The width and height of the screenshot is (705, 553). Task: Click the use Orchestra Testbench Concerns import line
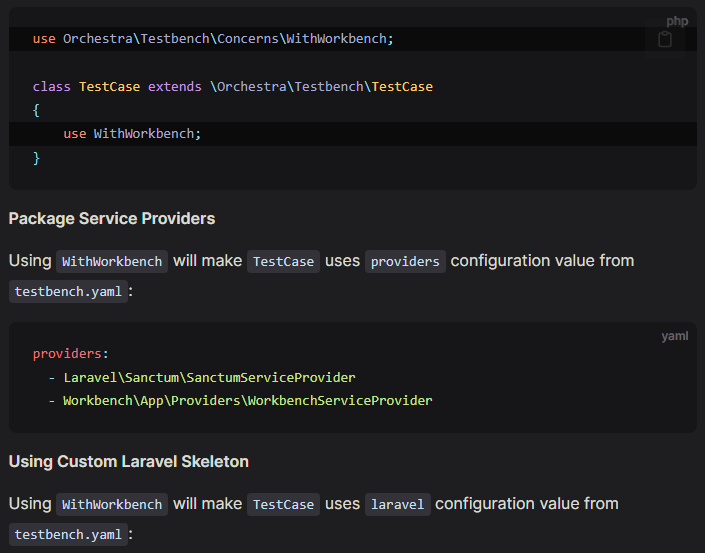[x=213, y=38]
